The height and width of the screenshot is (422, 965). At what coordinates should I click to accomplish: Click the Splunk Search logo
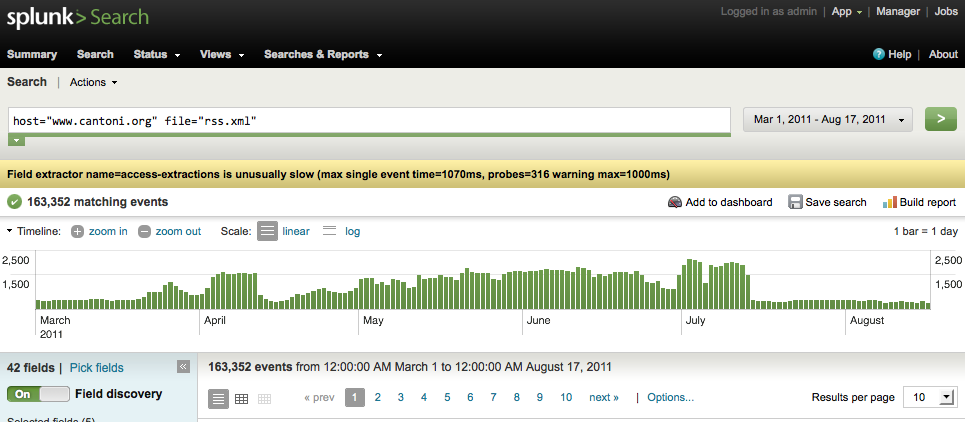78,17
